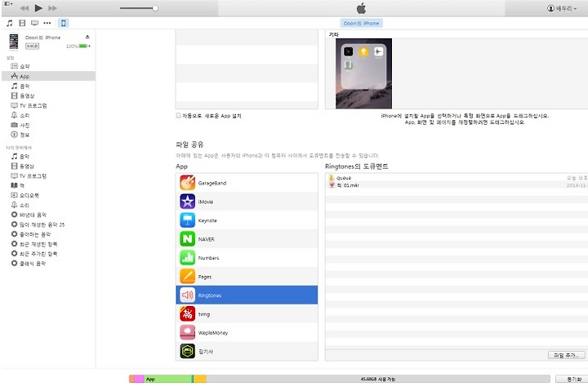Open 소리 under the device settings section
This screenshot has width=588, height=386.
48,115
